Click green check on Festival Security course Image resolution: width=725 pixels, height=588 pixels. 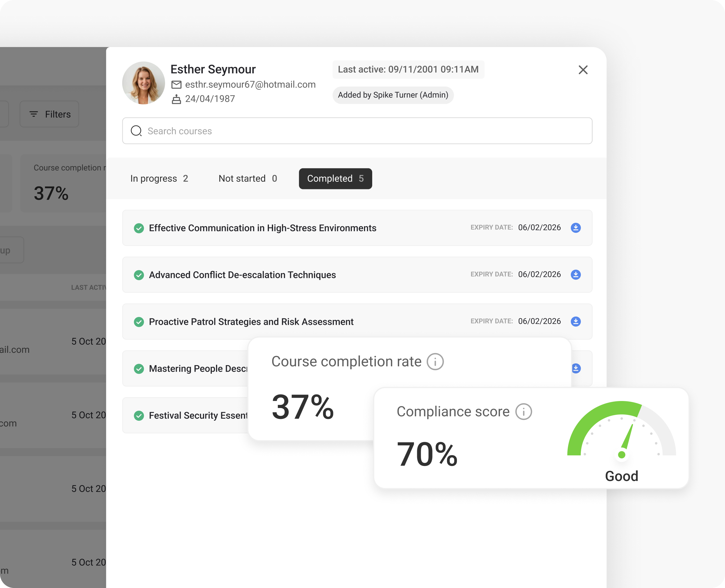pos(139,415)
